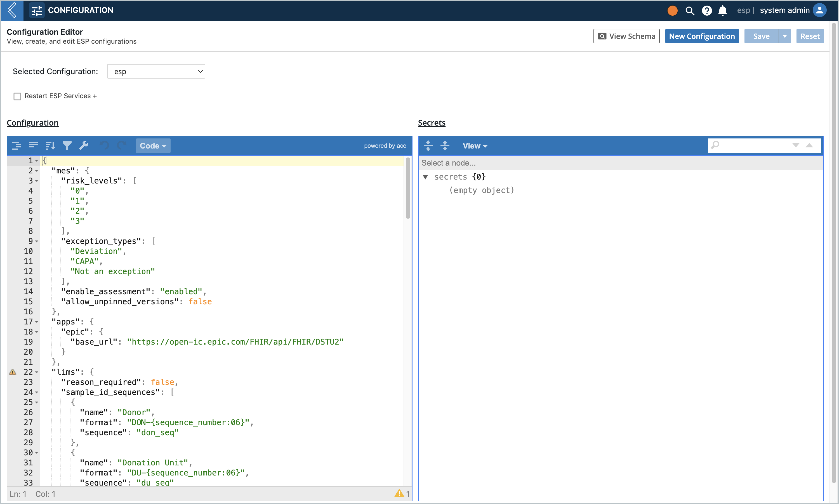Screen dimensions: 839x504
Task: Click the empty object placeholder in Secrets
Action: [482, 190]
